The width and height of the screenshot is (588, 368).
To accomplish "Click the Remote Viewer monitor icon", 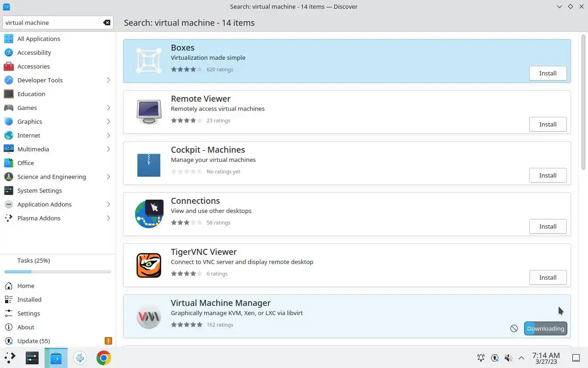I will coord(149,112).
